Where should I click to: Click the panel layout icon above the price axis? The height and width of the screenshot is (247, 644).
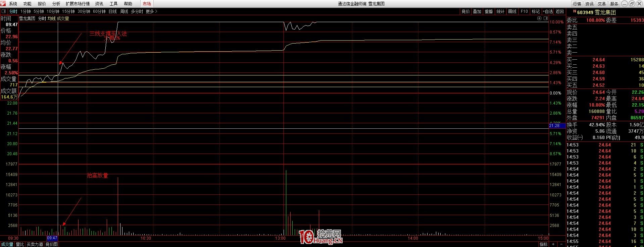[x=545, y=18]
